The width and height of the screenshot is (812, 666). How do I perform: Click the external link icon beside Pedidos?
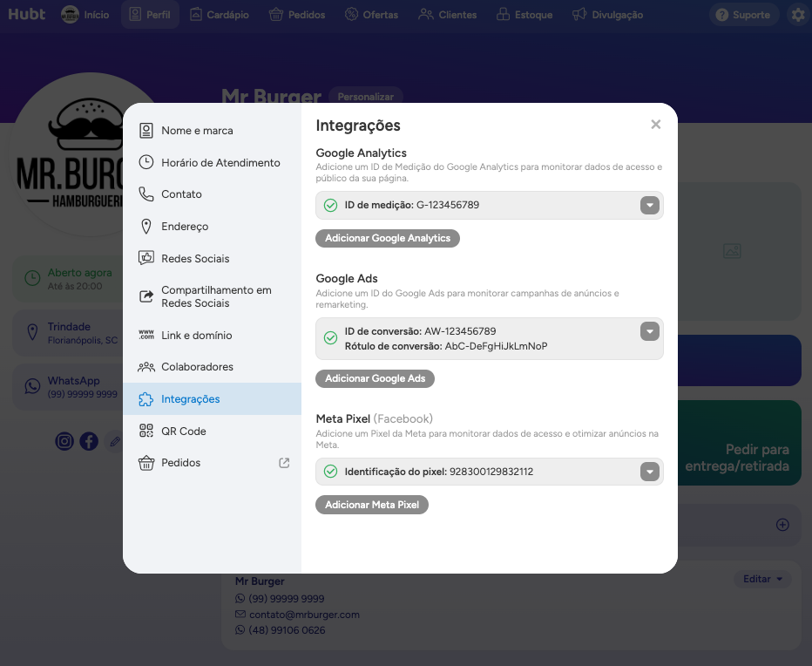[284, 463]
